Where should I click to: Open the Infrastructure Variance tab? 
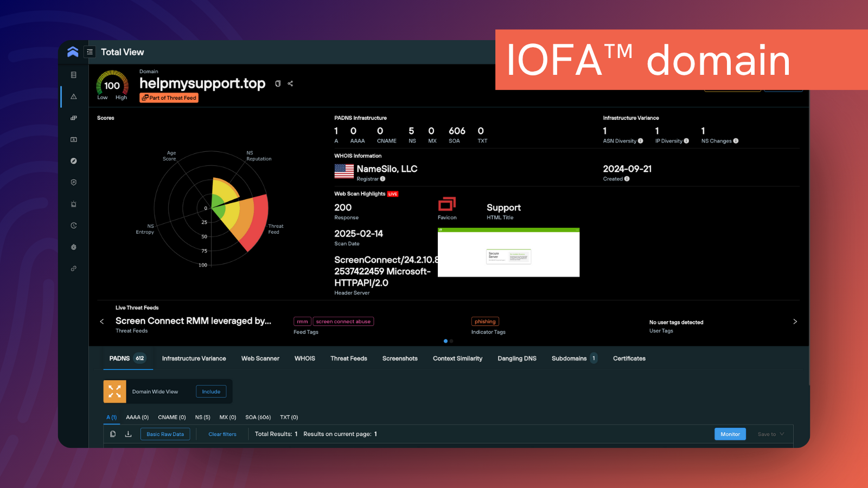point(194,358)
